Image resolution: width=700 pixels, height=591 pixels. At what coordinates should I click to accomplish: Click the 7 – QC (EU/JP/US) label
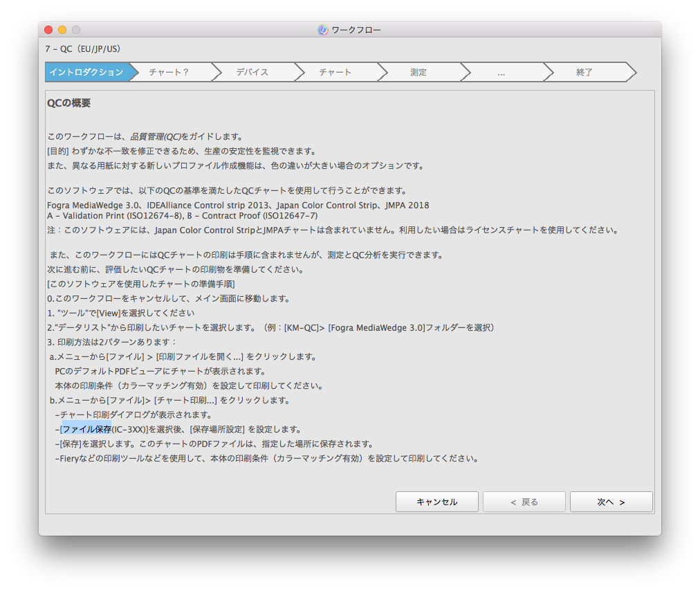83,48
